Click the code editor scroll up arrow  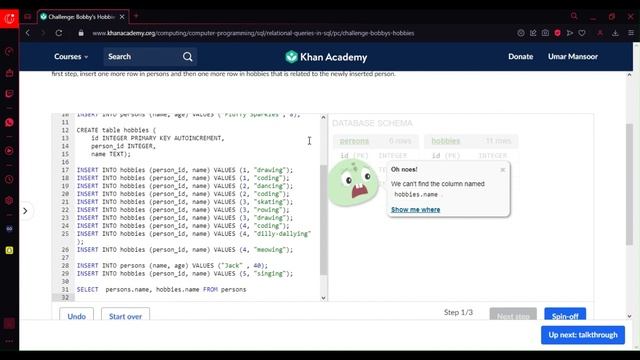[323, 118]
